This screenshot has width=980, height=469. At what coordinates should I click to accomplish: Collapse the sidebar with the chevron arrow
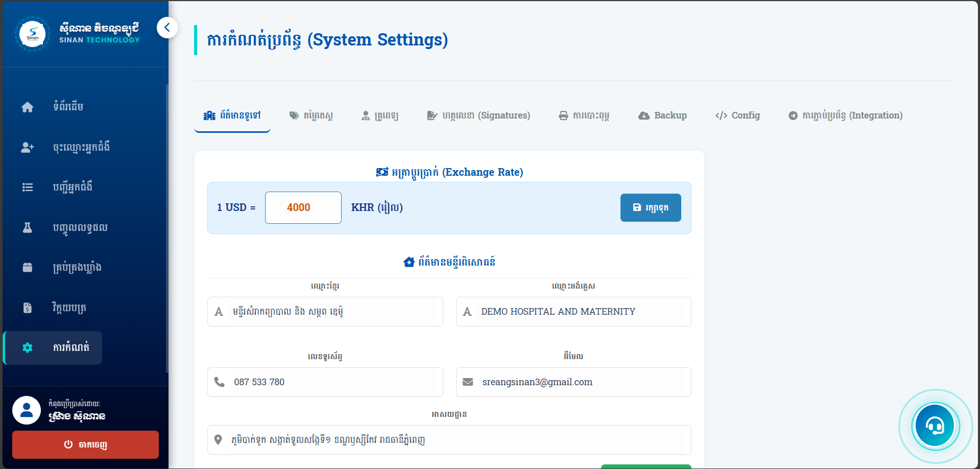coord(167,28)
